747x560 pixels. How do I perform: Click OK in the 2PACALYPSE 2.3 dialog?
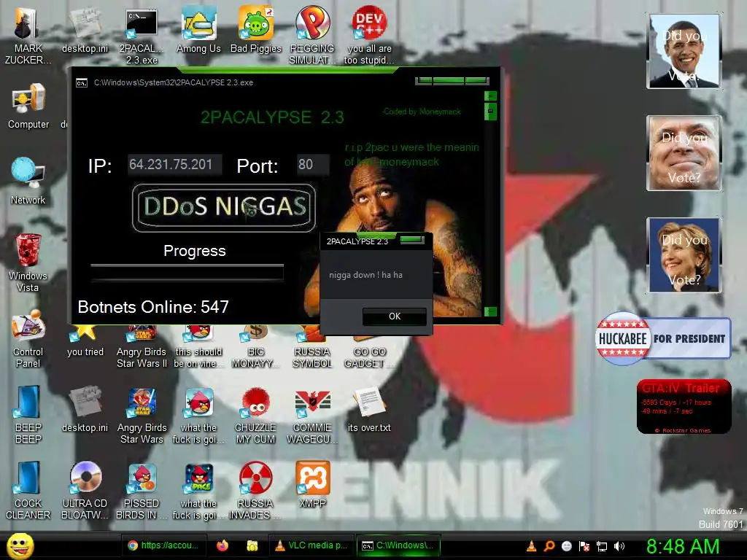tap(394, 316)
